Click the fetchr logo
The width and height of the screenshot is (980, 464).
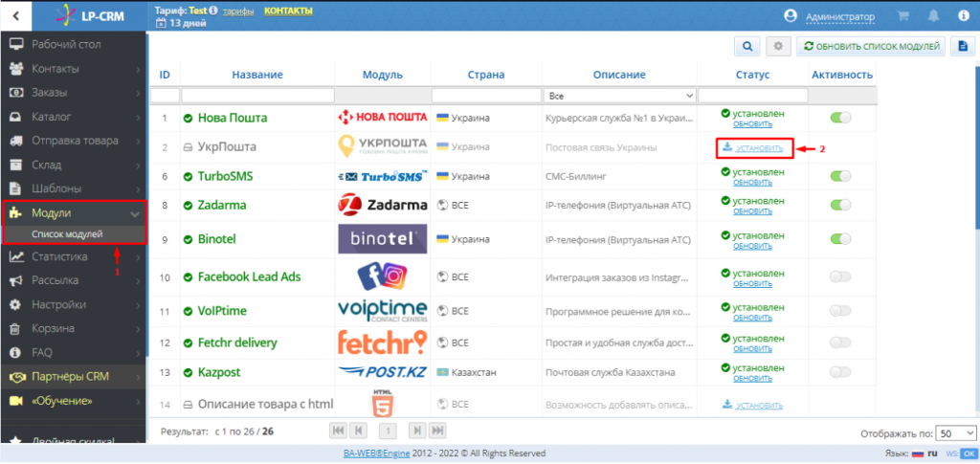point(383,342)
